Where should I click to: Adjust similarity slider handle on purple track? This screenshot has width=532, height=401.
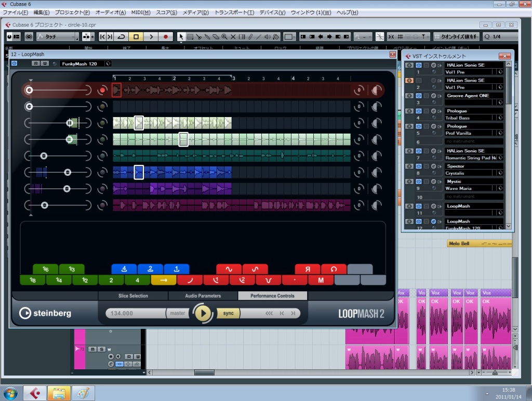coord(67,189)
